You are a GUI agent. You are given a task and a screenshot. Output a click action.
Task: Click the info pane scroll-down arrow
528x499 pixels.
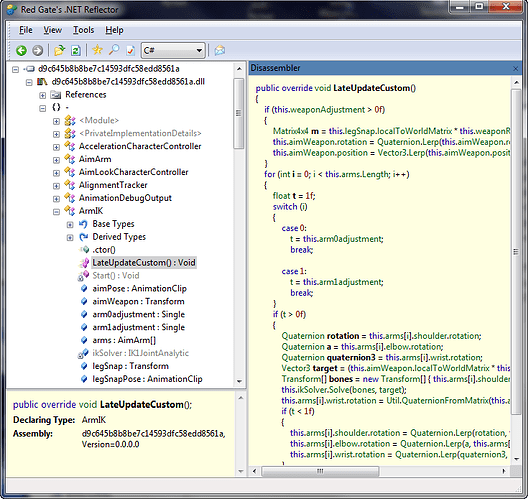point(240,471)
